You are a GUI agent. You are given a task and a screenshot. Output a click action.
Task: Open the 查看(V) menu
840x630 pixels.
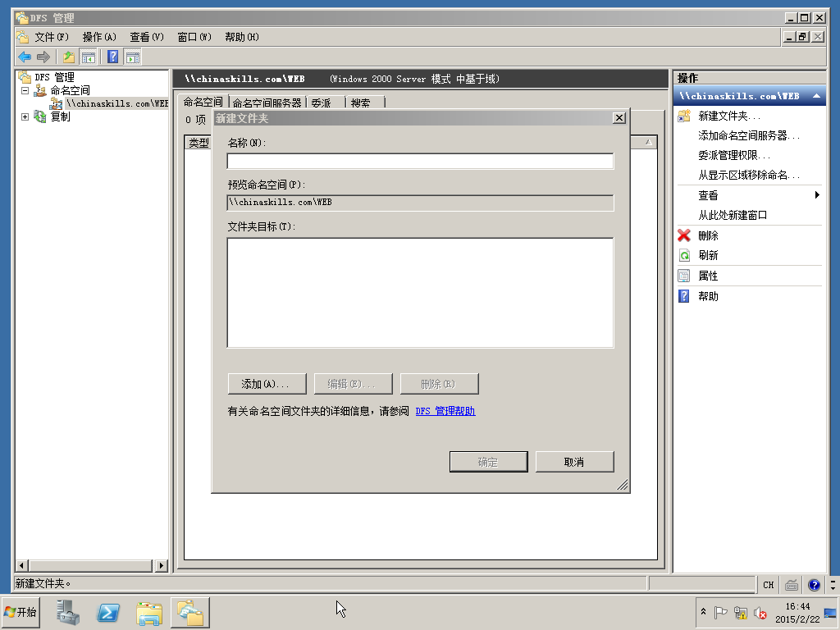(146, 37)
